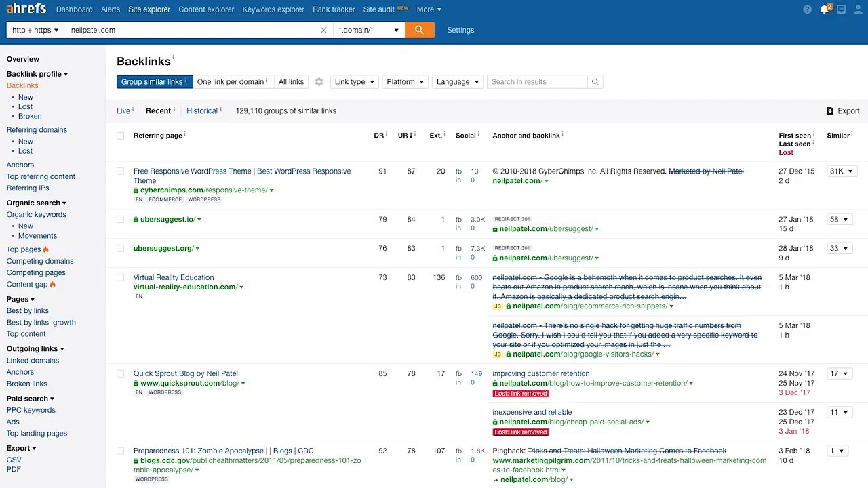
Task: Open Site audit
Action: [378, 9]
